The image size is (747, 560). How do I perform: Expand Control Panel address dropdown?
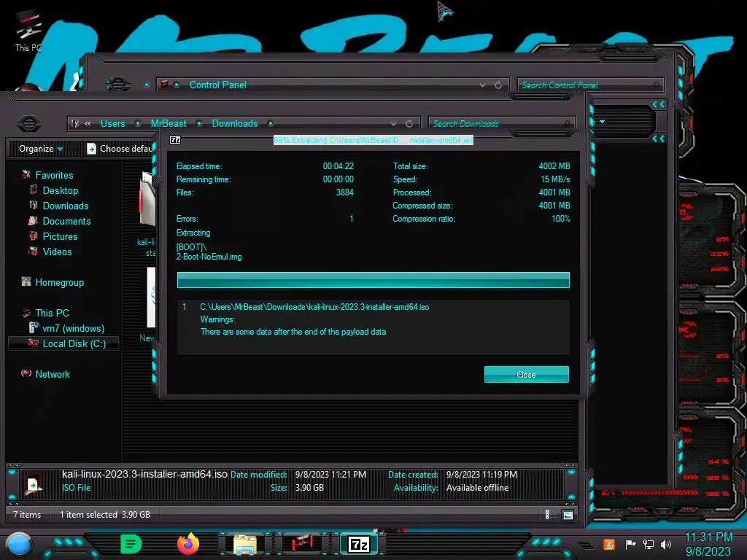coord(483,85)
